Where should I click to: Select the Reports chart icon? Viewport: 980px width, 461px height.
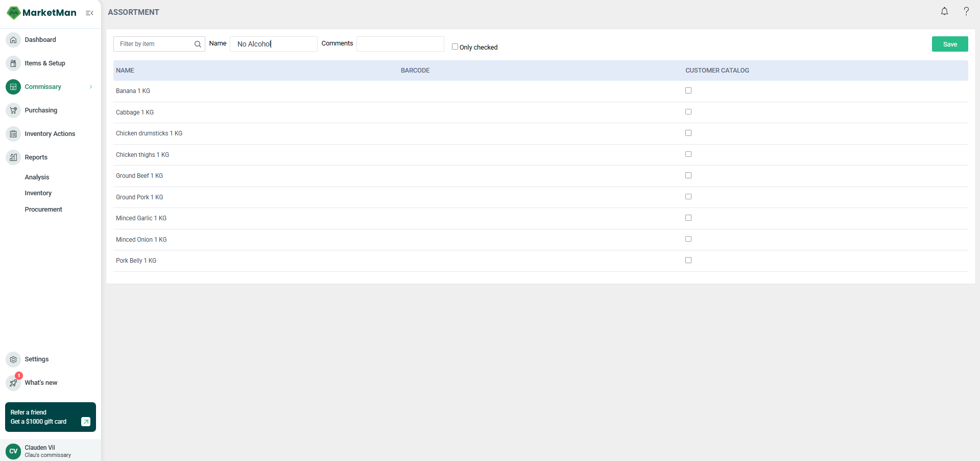[x=13, y=157]
